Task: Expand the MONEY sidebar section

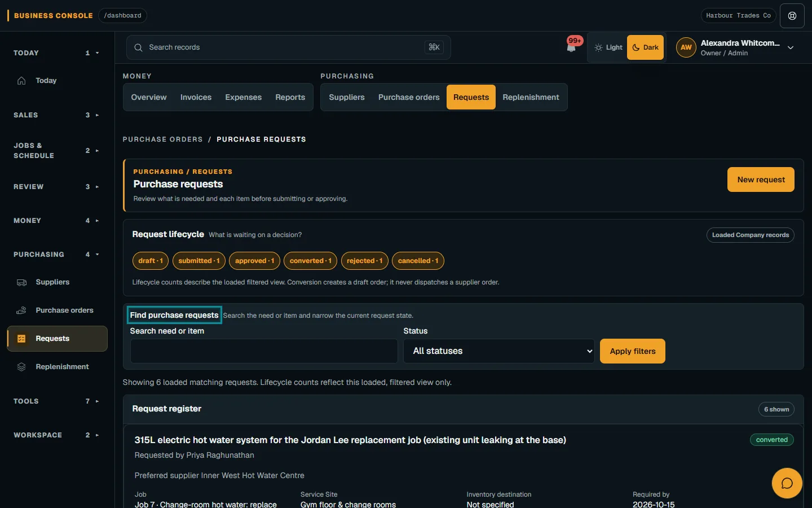Action: tap(56, 221)
